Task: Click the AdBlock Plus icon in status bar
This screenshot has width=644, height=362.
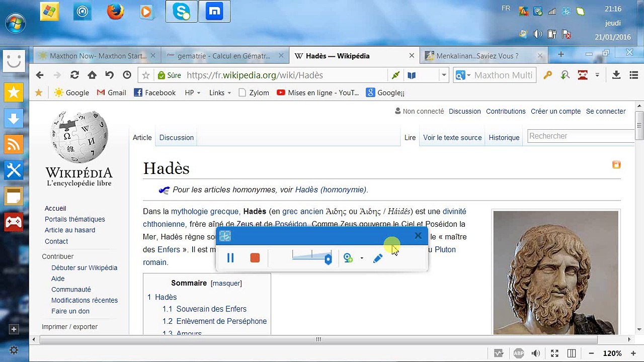Action: 518,353
